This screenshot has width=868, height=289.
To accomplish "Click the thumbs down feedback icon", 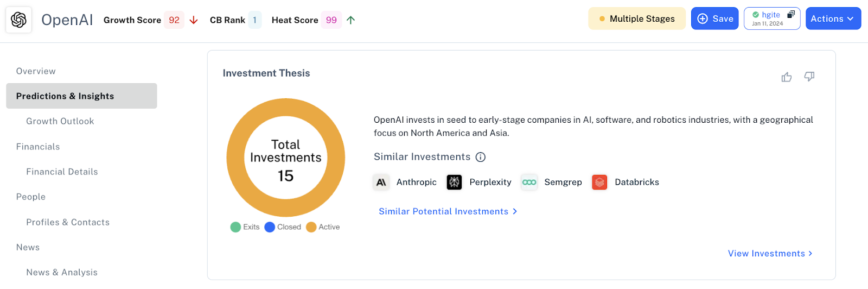I will point(809,77).
